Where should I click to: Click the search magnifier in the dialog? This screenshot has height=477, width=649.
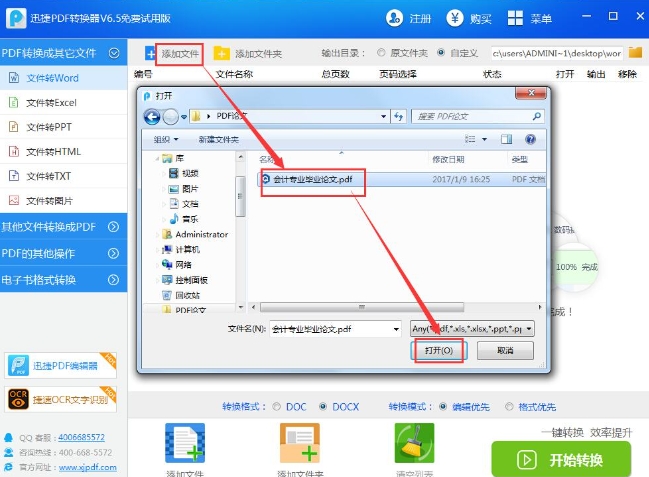[x=536, y=116]
